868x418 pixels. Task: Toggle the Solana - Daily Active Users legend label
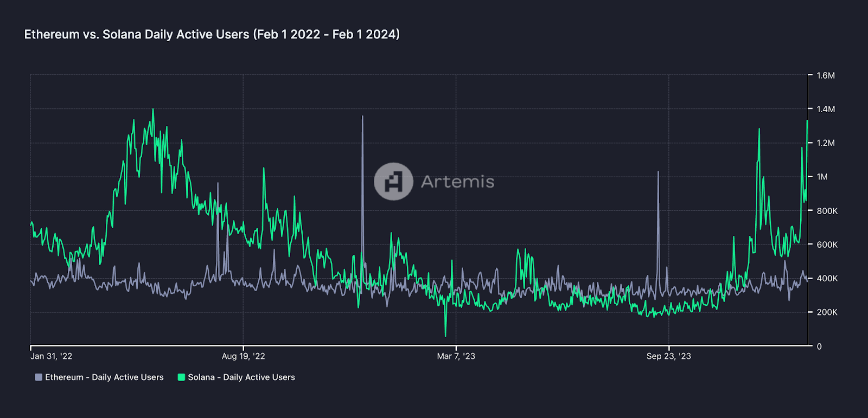pyautogui.click(x=241, y=377)
